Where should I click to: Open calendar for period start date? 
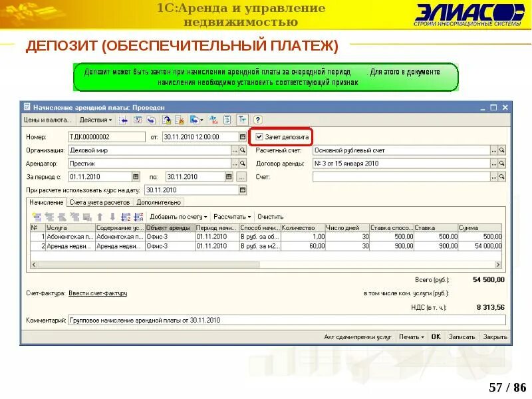[136, 177]
